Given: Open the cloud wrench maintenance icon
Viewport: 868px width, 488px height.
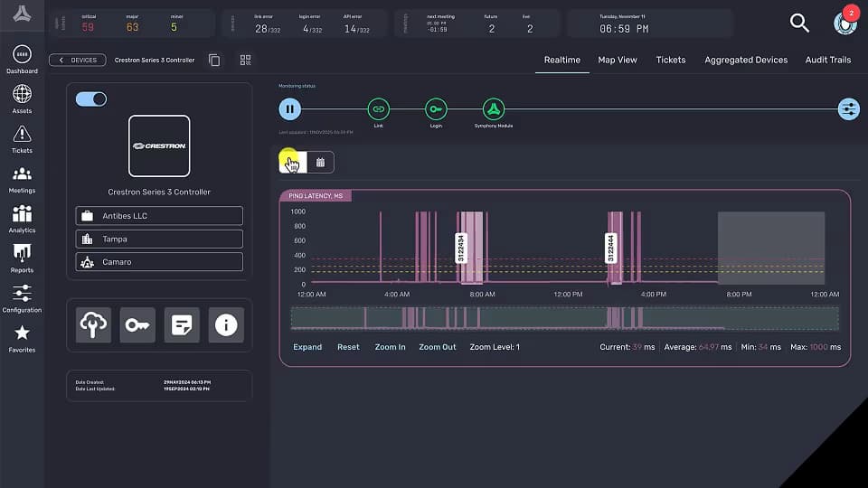Looking at the screenshot, I should tap(93, 325).
